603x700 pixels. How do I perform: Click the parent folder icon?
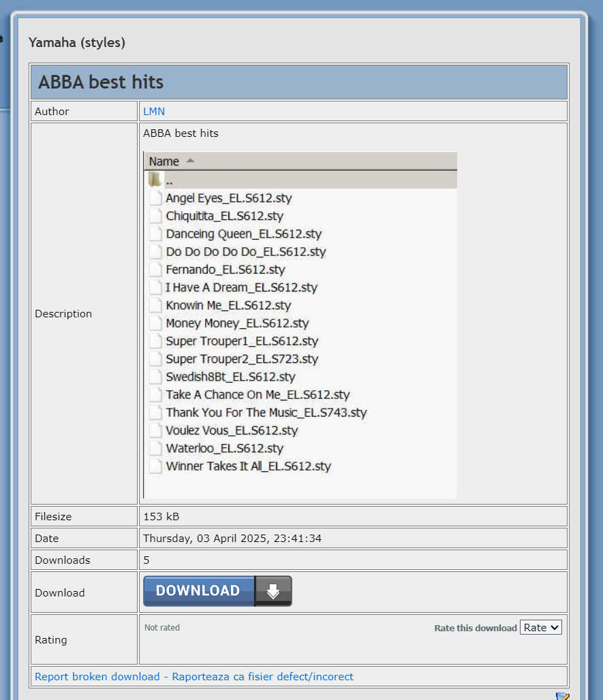tap(155, 180)
